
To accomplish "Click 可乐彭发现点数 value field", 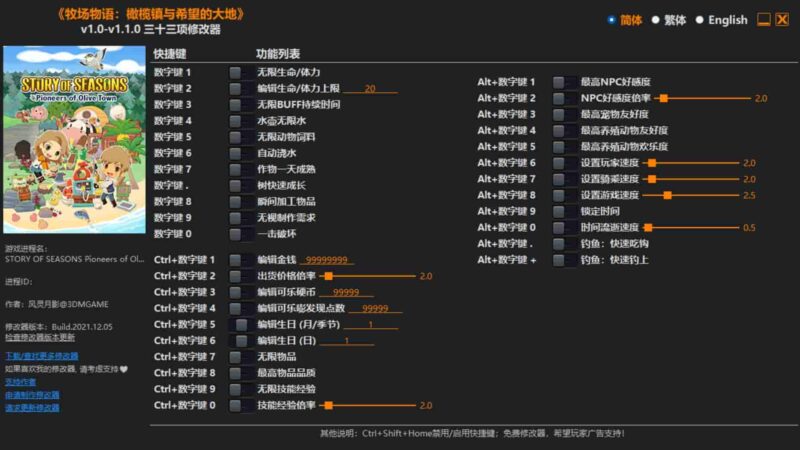I will pyautogui.click(x=375, y=308).
